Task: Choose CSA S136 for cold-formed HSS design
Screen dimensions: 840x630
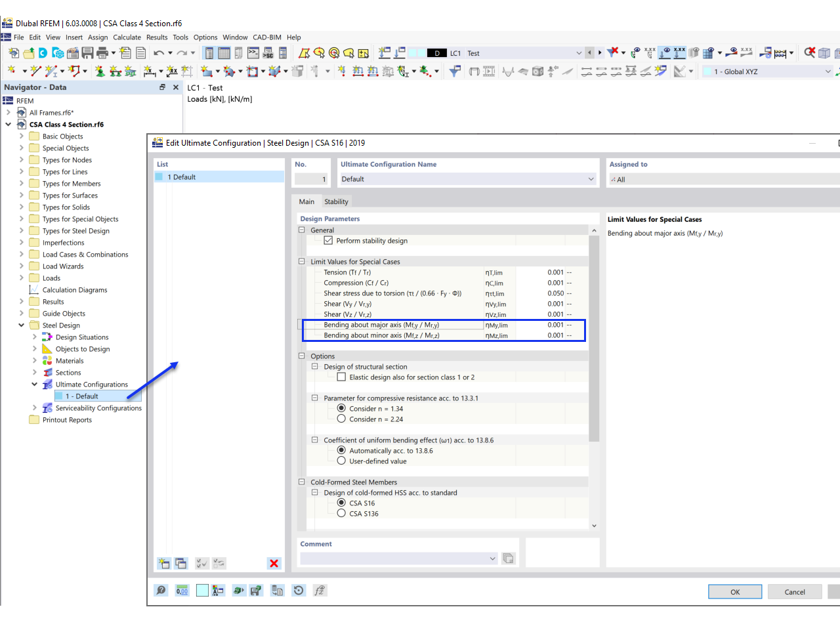Action: point(341,513)
